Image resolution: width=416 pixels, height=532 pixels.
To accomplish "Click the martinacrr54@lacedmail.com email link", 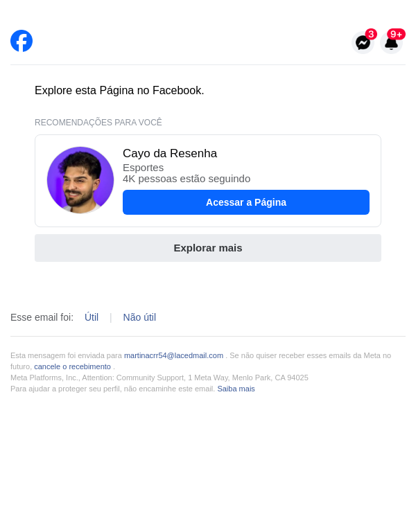I will point(173,355).
